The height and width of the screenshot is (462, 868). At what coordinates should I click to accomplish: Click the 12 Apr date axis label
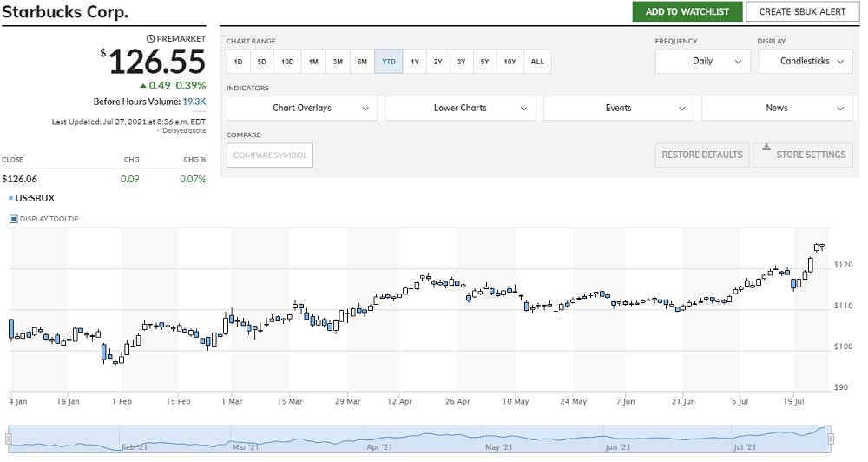pos(399,401)
